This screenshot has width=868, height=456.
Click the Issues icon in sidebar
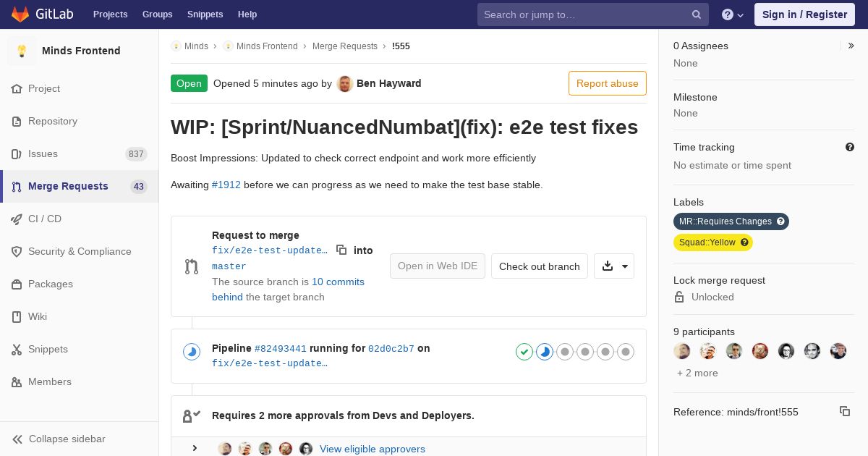pyautogui.click(x=17, y=153)
